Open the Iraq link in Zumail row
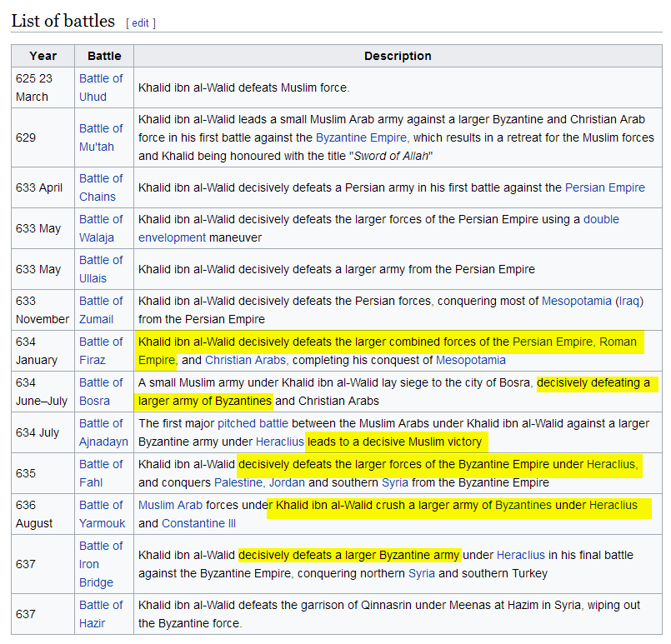This screenshot has width=671, height=644. 629,301
